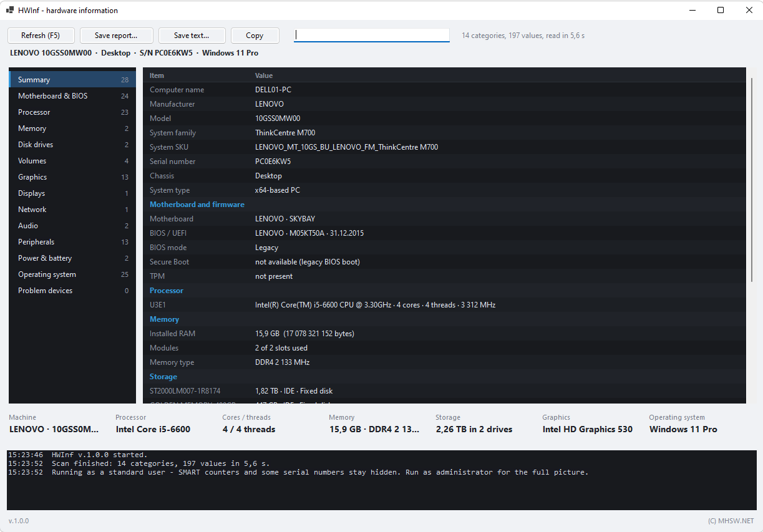763x532 pixels.
Task: View the Problem devices category
Action: coord(72,290)
